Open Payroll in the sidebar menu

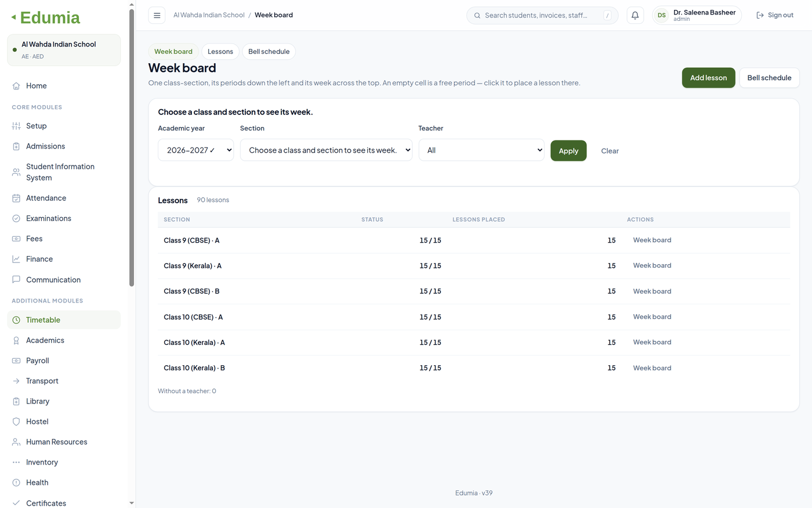coord(64,361)
